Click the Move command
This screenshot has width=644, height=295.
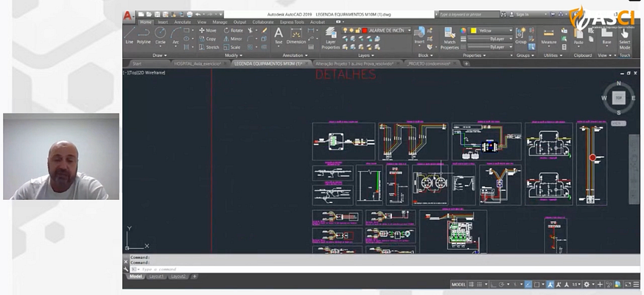208,30
